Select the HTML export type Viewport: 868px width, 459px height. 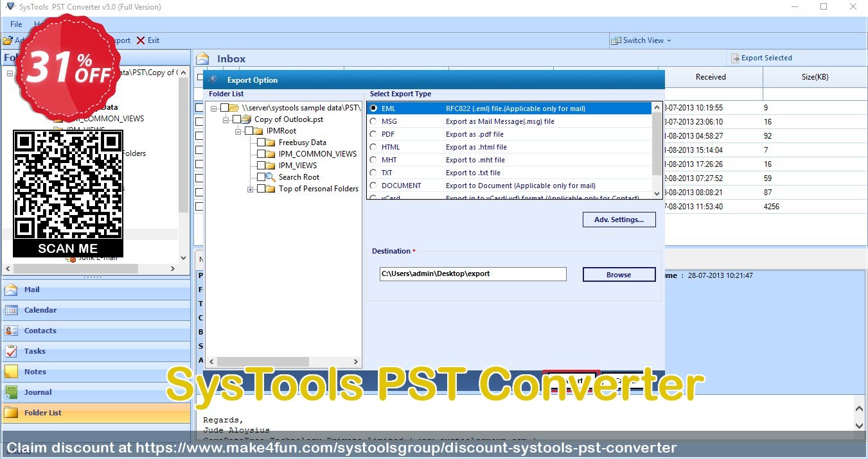[373, 147]
